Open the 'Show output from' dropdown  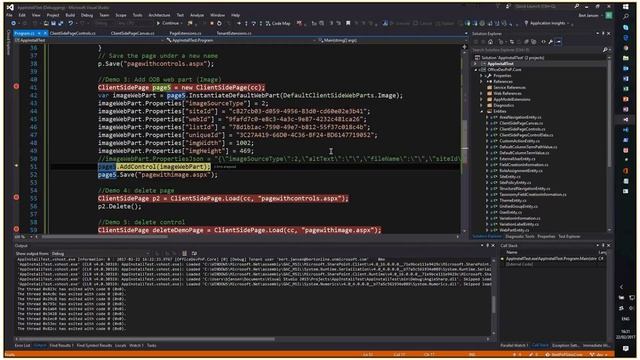(x=100, y=253)
